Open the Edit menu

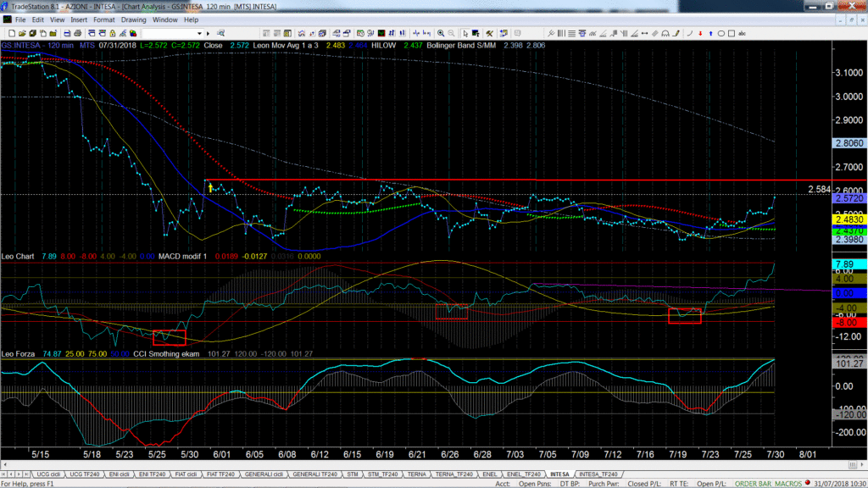tap(37, 20)
